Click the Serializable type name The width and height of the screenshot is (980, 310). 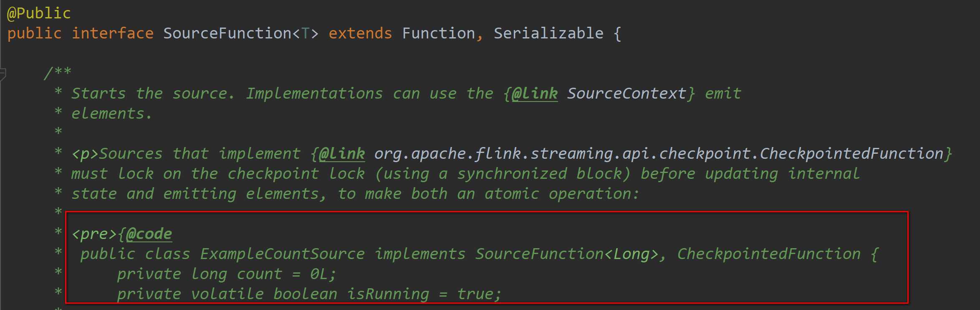tap(548, 33)
